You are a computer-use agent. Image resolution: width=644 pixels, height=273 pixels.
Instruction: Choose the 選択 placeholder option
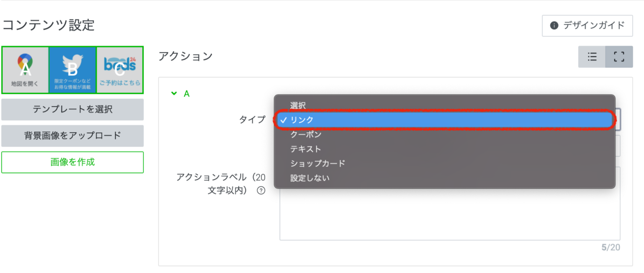click(298, 105)
